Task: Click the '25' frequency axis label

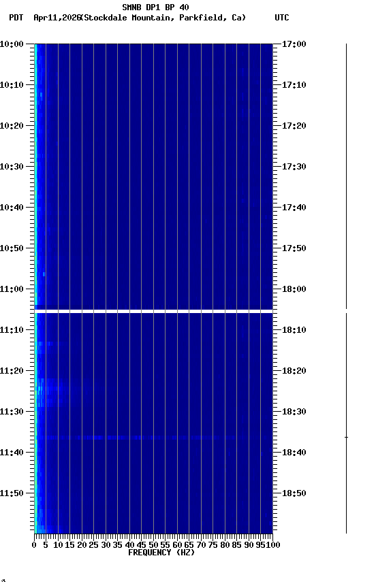Action: pyautogui.click(x=94, y=546)
